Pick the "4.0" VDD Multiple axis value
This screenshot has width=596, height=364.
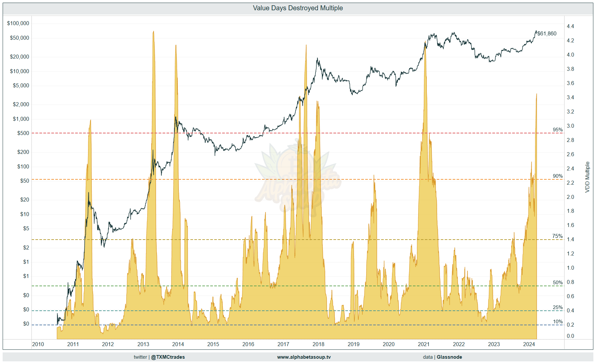[x=570, y=55]
